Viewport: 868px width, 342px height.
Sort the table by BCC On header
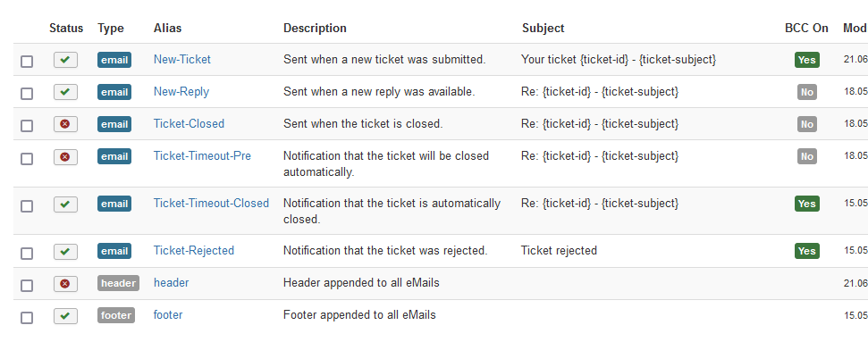[x=806, y=29]
